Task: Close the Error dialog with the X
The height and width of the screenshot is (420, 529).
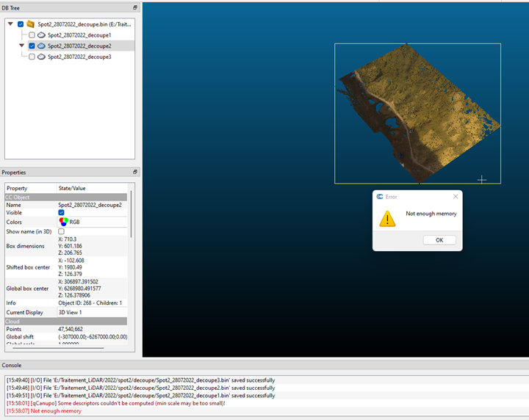Action: (455, 197)
